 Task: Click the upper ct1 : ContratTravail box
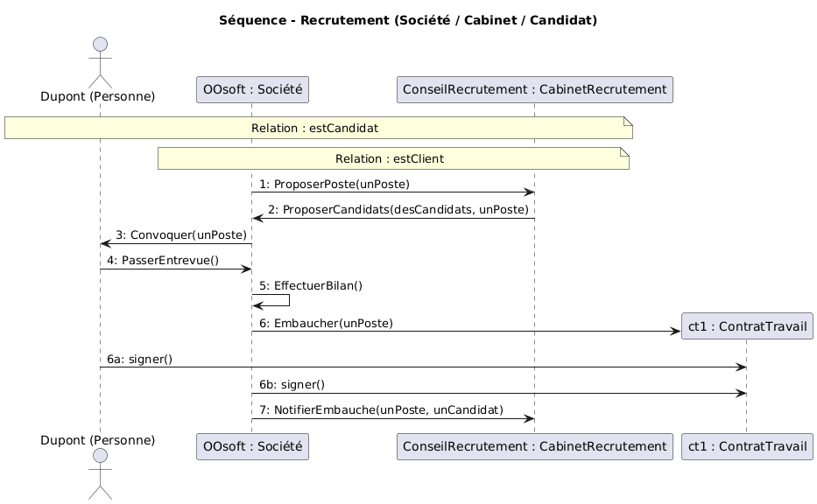click(747, 326)
